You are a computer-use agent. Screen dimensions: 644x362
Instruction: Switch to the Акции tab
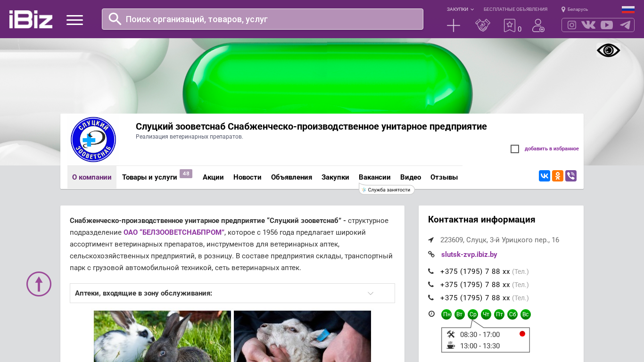click(x=213, y=177)
